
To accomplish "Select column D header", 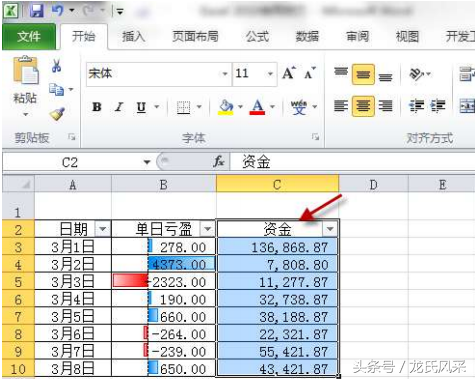I will 373,184.
